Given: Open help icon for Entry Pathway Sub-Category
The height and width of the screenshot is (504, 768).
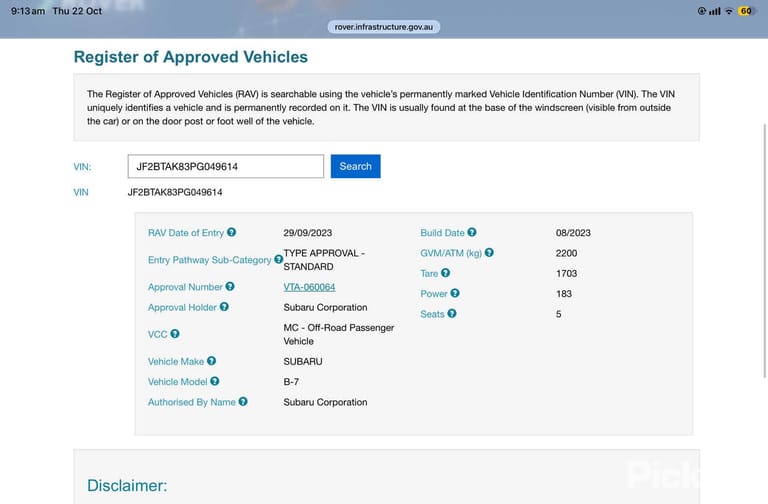Looking at the screenshot, I should click(x=278, y=259).
